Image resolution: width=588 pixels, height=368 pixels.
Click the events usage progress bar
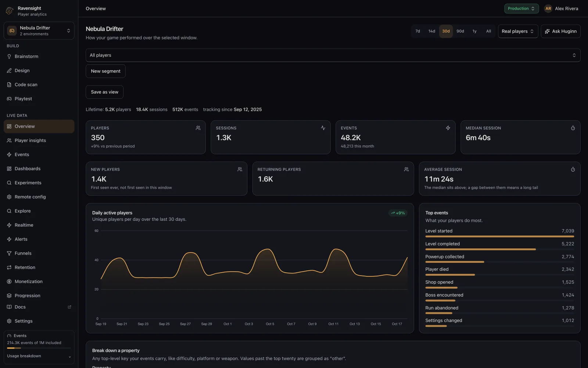coord(39,348)
